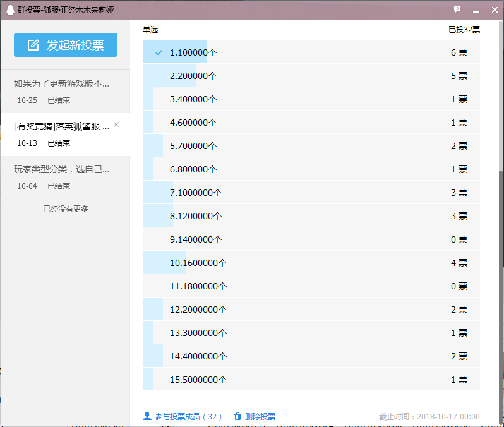Image resolution: width=504 pixels, height=427 pixels.
Task: Click the pencil icon on new vote button
Action: click(x=33, y=45)
